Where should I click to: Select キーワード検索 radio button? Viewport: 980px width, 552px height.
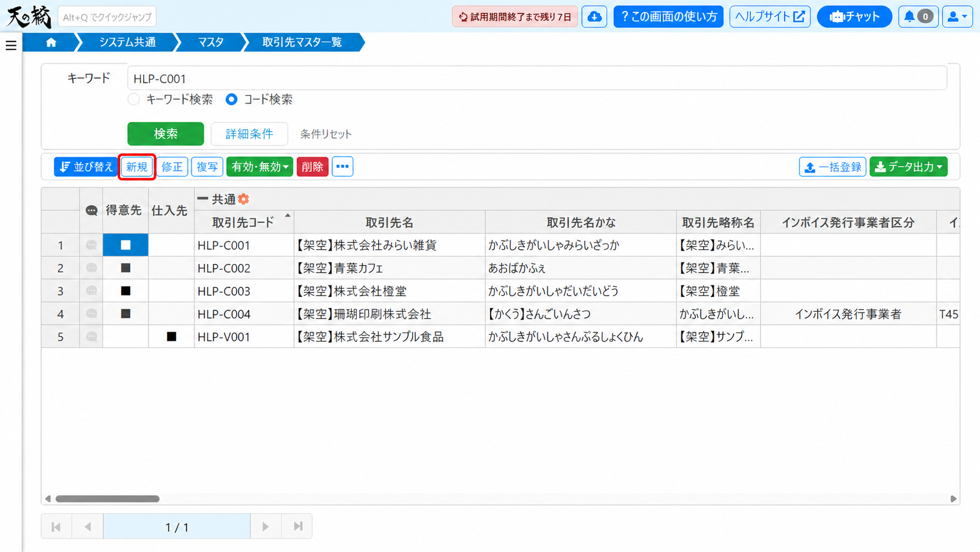coord(134,99)
